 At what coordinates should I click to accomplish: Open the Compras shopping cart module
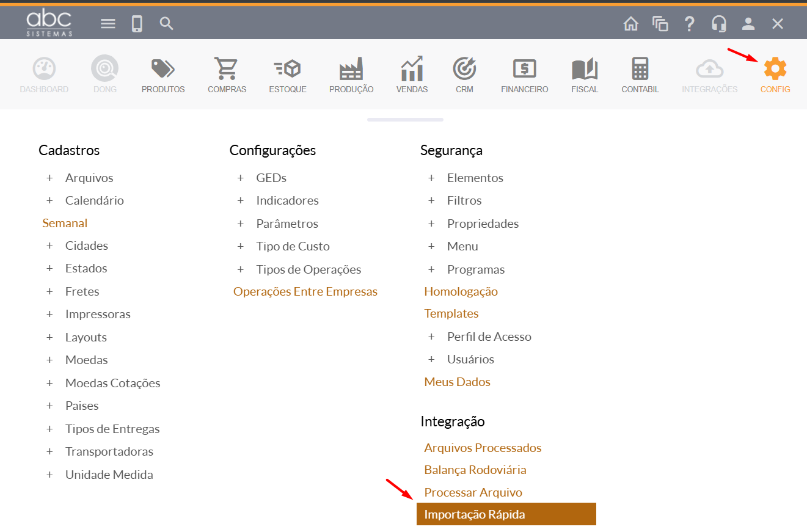tap(227, 70)
